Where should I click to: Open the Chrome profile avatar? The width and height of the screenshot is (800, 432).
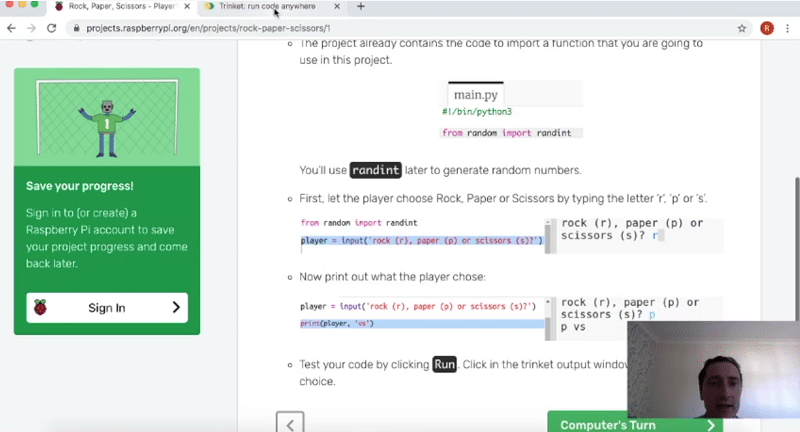click(767, 29)
